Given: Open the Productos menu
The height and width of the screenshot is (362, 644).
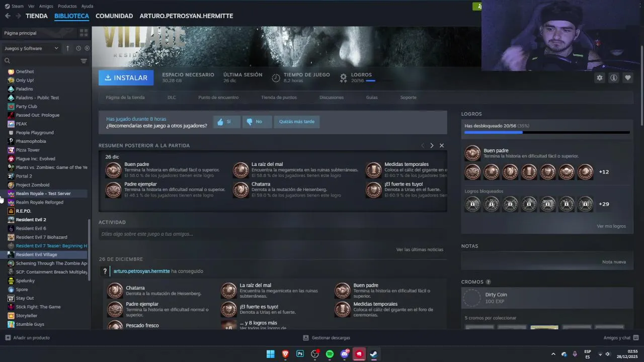Looking at the screenshot, I should click(67, 6).
